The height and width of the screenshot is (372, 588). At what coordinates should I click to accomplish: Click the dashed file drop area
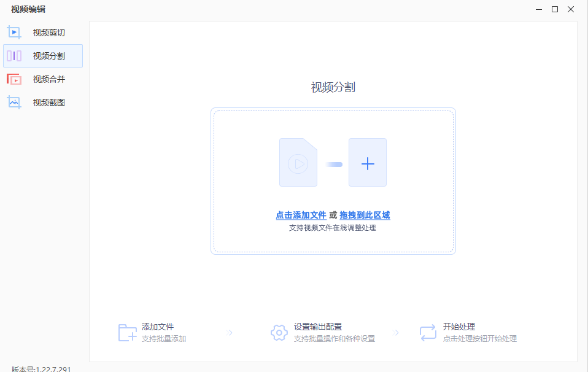(334, 181)
